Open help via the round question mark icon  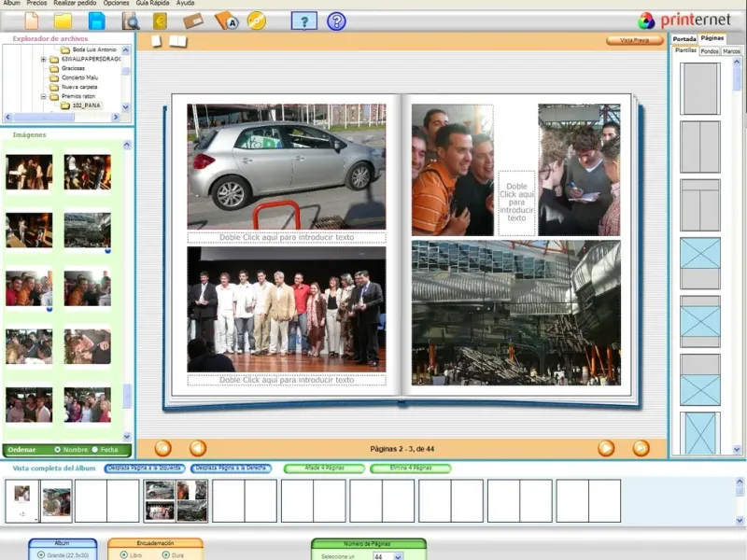[336, 21]
